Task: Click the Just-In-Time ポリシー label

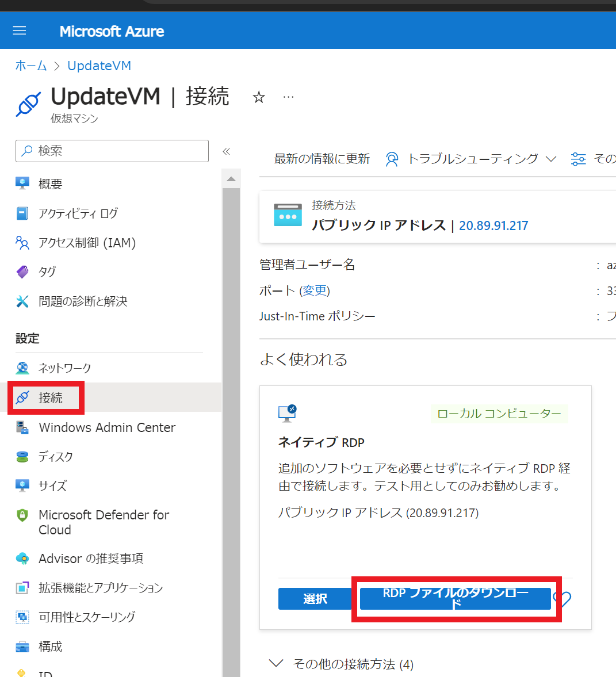Action: tap(317, 316)
